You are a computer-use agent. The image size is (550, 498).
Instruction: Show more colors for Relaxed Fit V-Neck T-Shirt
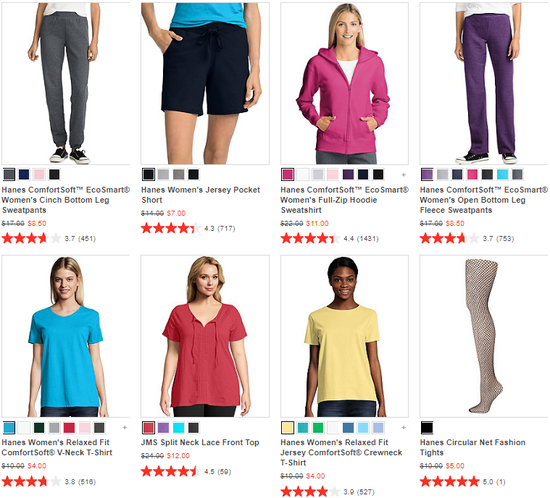125,428
